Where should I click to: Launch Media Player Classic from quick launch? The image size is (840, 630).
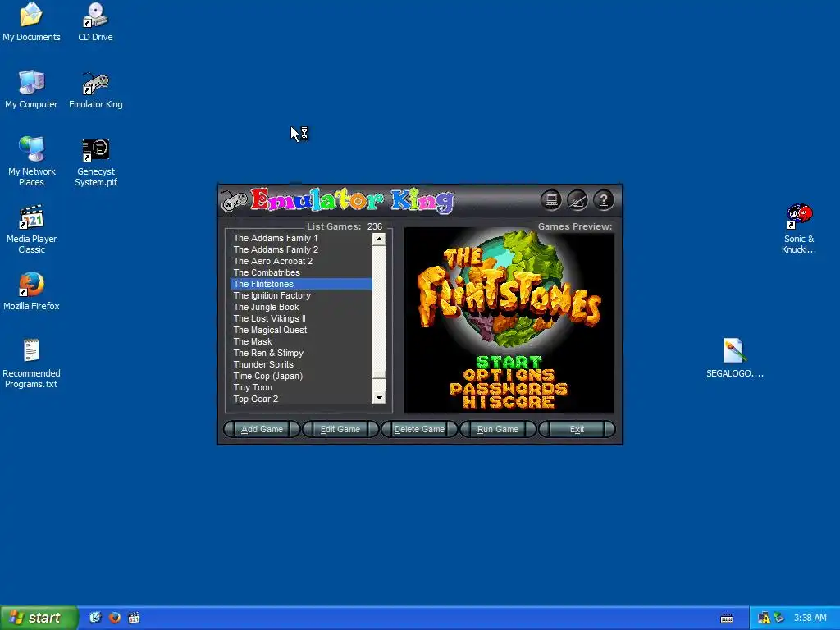(134, 618)
